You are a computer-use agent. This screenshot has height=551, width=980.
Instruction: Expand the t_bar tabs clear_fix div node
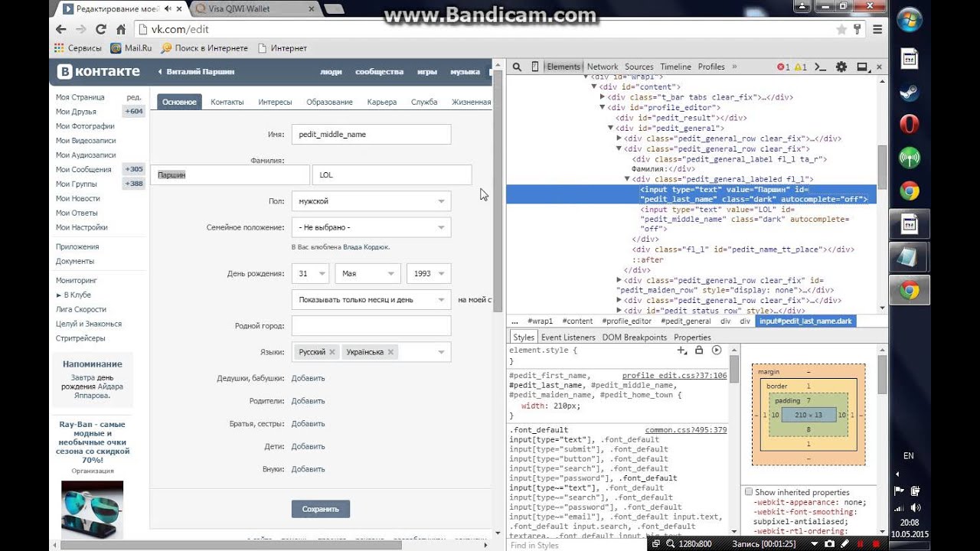pos(603,97)
